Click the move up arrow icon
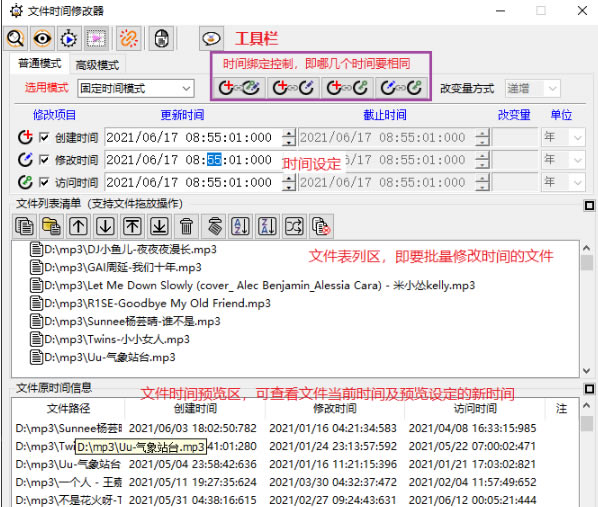The image size is (598, 507). [79, 226]
